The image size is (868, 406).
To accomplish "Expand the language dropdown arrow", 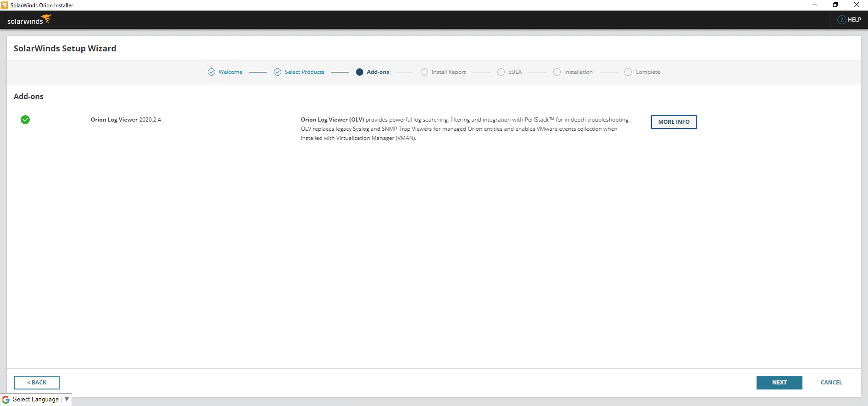I will pos(67,400).
